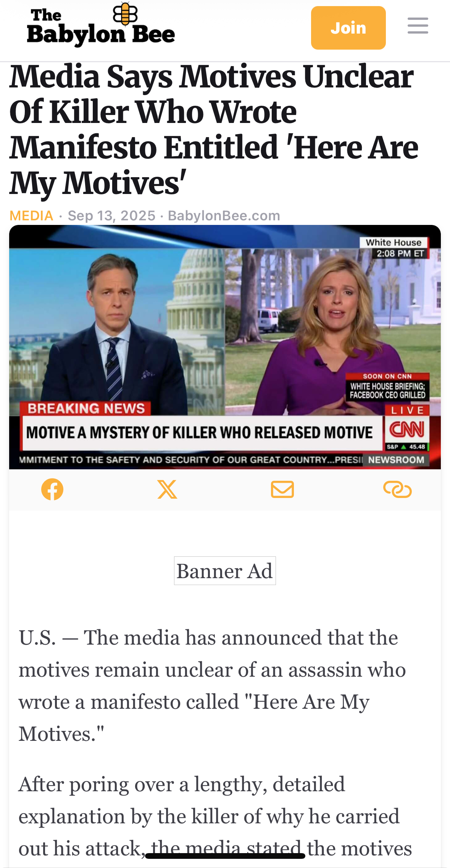The width and height of the screenshot is (450, 868).
Task: Click the Sep 13, 2025 date
Action: tap(112, 216)
